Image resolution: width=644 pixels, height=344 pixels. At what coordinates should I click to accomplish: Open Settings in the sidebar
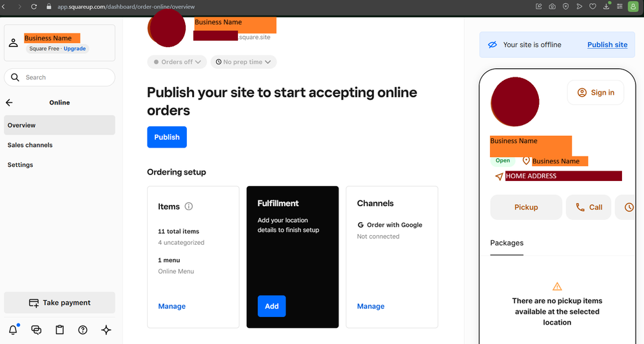[21, 165]
